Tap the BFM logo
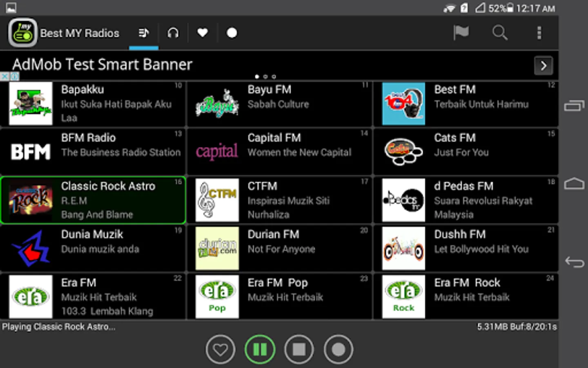Image resolution: width=588 pixels, height=368 pixels. 31,152
